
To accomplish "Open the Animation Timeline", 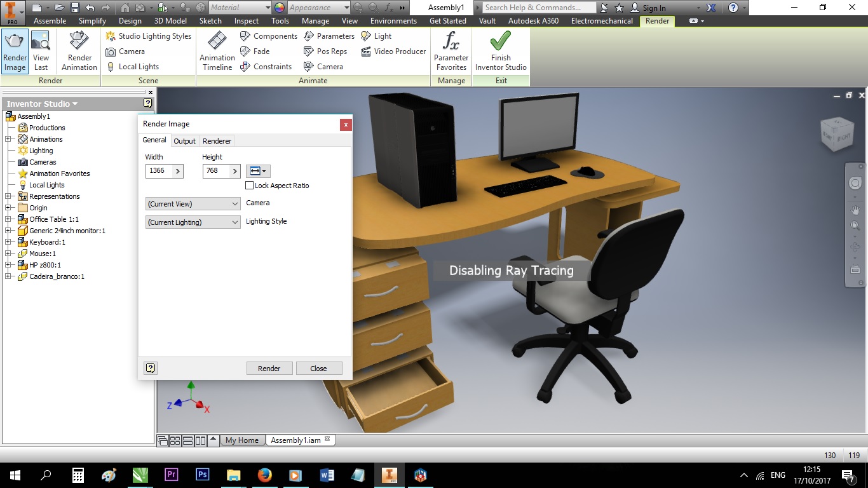I will coord(217,51).
